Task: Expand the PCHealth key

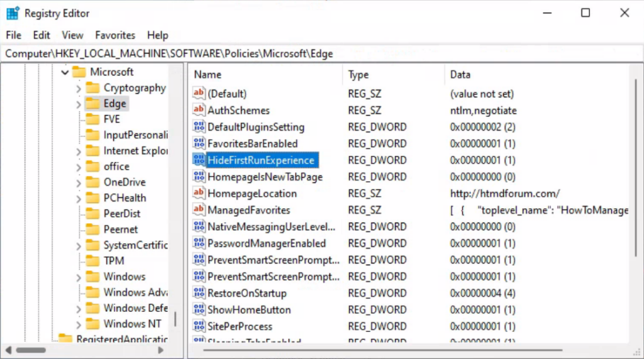Action: pyautogui.click(x=79, y=199)
